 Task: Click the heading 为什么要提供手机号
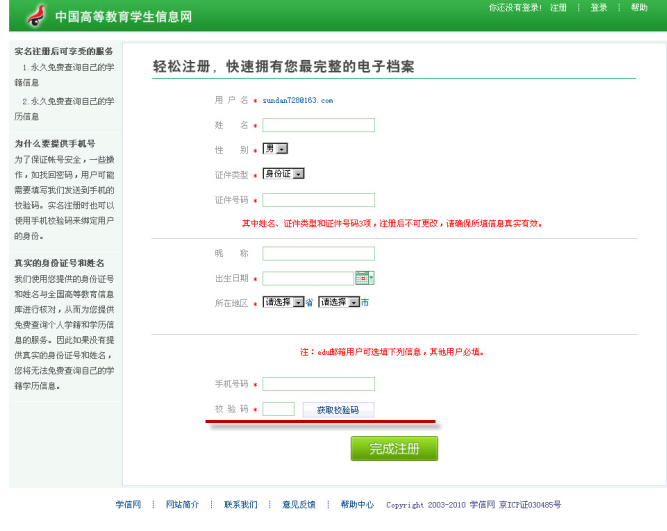55,143
